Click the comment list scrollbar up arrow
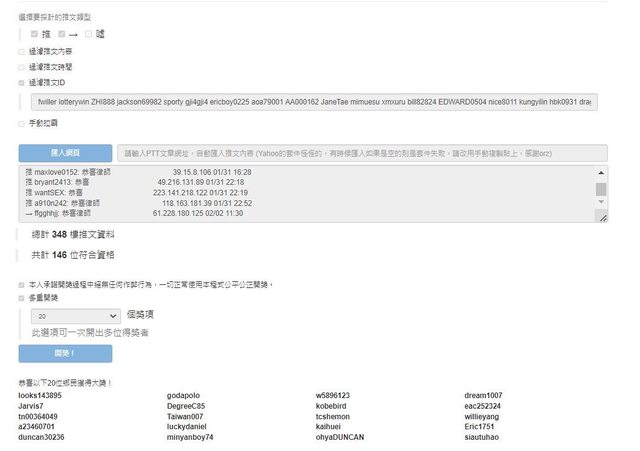Image resolution: width=640 pixels, height=451 pixels. [601, 172]
